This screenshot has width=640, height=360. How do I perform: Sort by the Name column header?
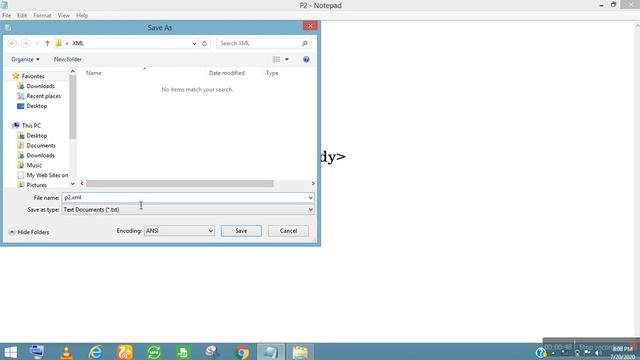coord(94,73)
